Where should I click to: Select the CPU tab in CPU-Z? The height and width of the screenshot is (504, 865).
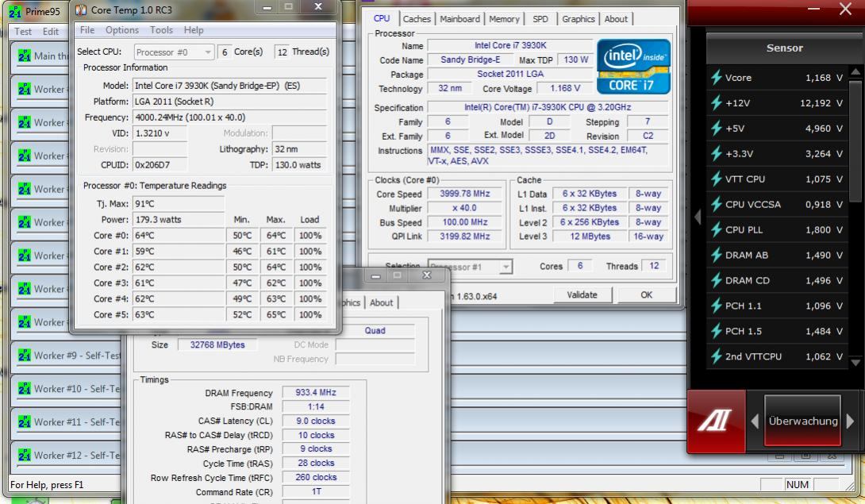(x=381, y=18)
